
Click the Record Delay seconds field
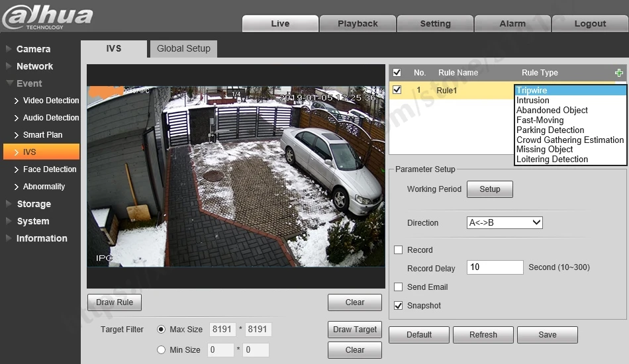tap(495, 267)
